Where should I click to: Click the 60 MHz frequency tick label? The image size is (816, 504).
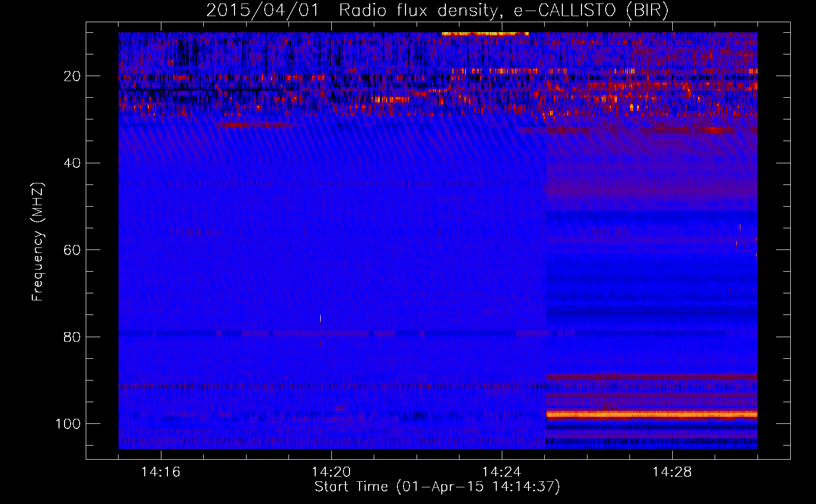coord(72,250)
